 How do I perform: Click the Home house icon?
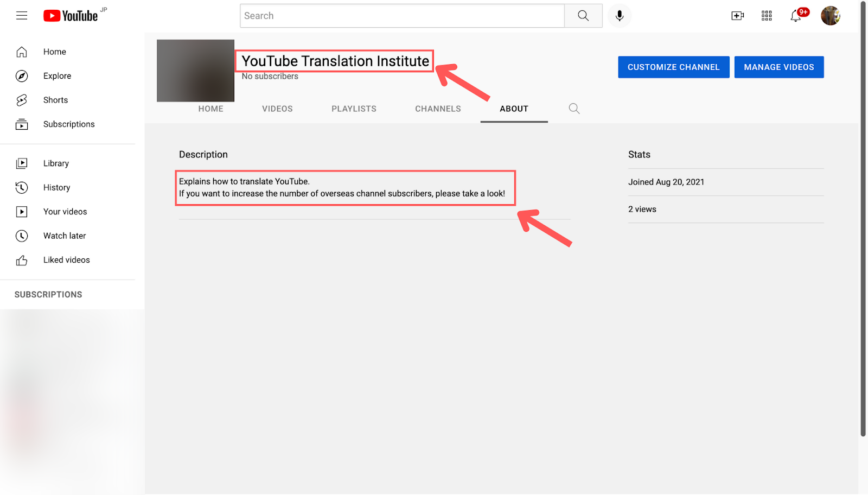(22, 52)
